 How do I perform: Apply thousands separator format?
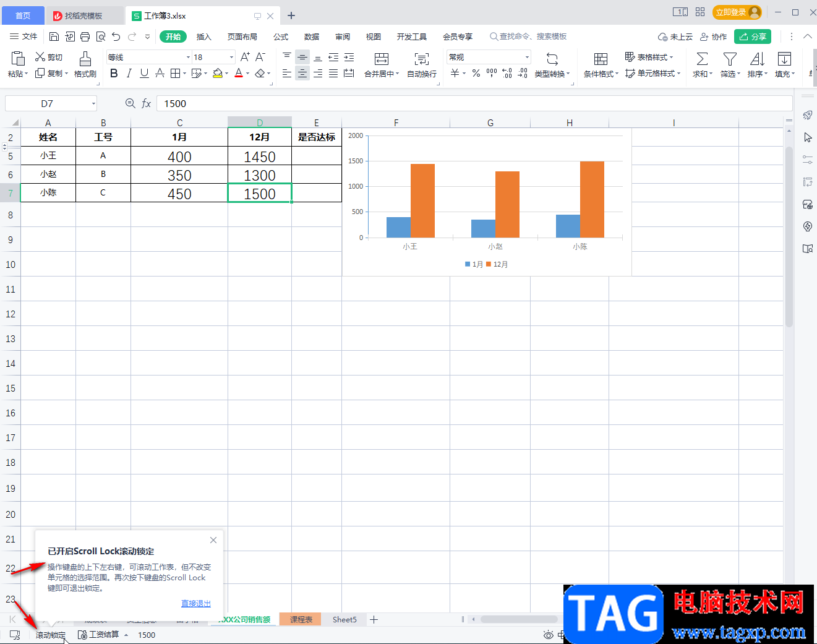[x=492, y=73]
